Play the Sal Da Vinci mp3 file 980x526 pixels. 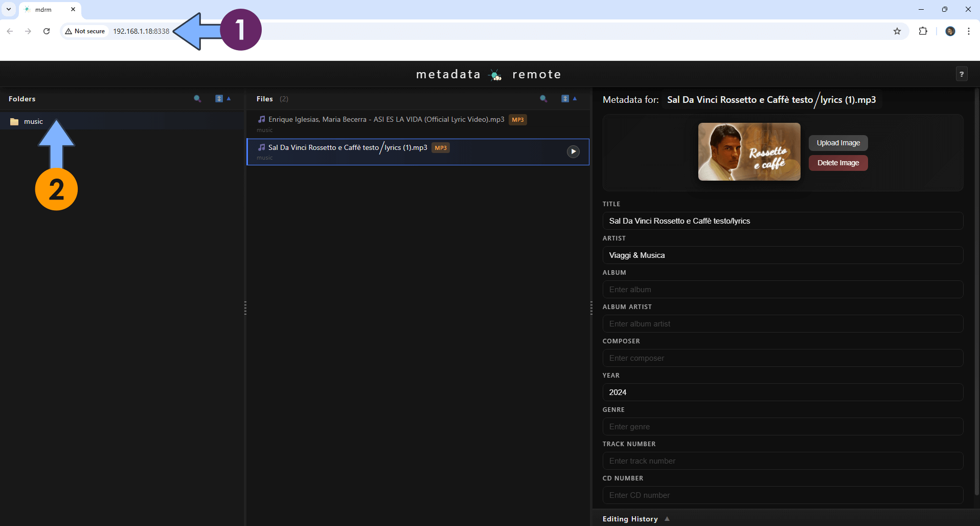pyautogui.click(x=573, y=151)
